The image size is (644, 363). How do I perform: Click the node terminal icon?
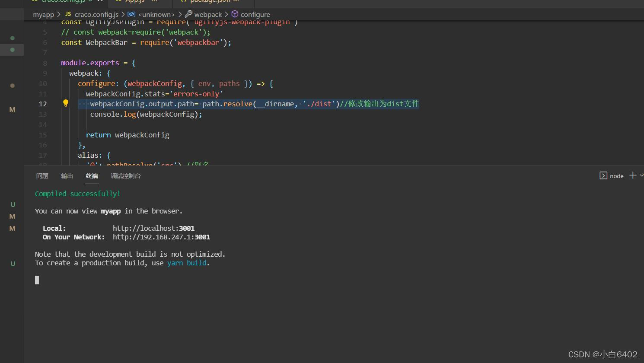(603, 175)
